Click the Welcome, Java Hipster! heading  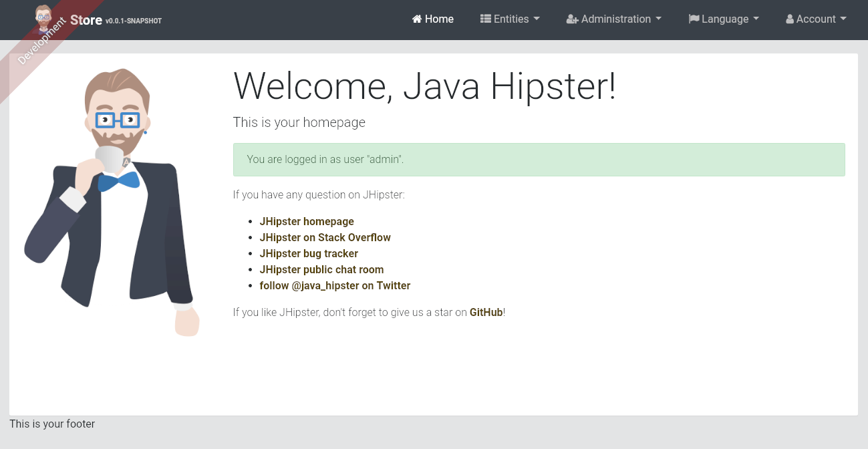[x=424, y=86]
